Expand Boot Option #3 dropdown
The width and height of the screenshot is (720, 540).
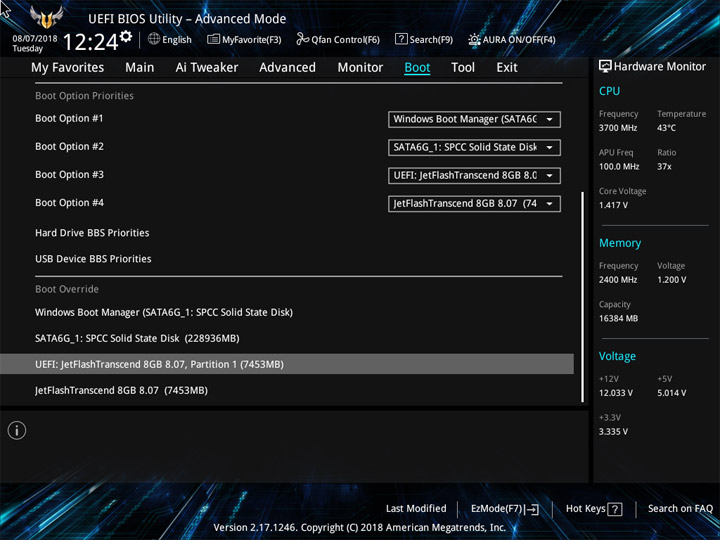coord(474,175)
